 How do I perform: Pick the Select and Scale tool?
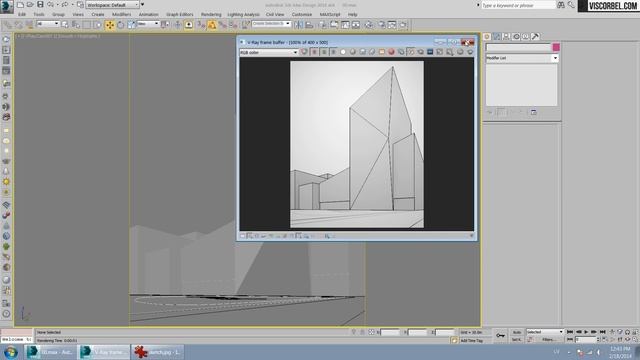pos(131,25)
